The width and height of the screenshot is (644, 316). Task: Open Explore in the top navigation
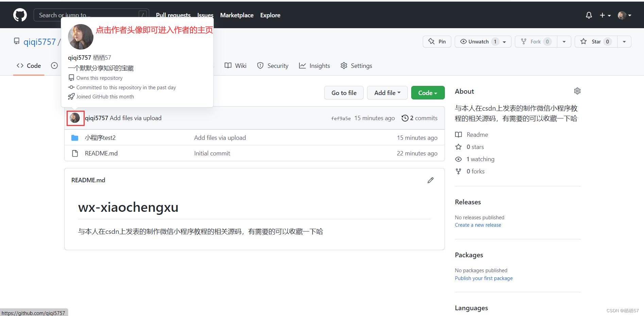click(x=270, y=15)
